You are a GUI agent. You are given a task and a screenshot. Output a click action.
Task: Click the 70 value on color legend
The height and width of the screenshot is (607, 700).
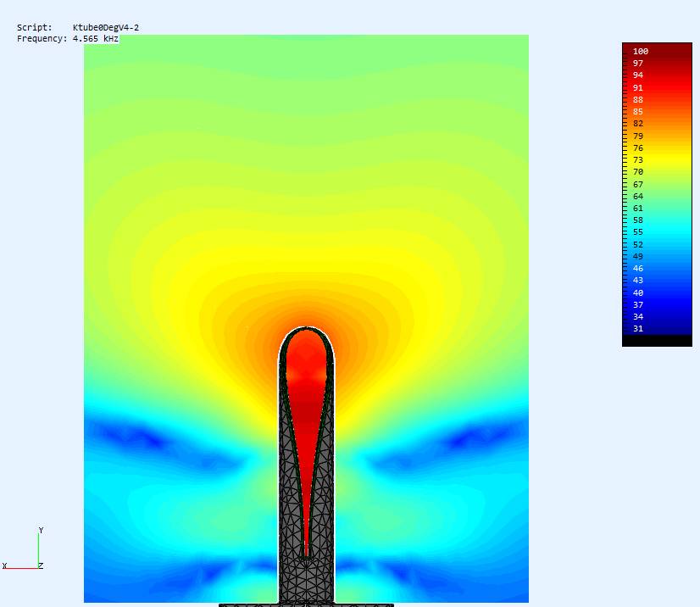tap(638, 172)
